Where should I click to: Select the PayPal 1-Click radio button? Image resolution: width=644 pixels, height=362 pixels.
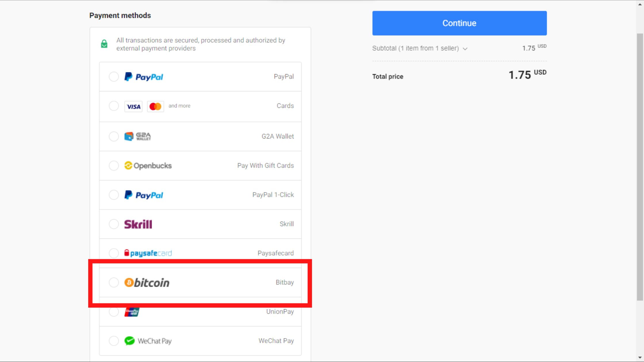point(114,195)
